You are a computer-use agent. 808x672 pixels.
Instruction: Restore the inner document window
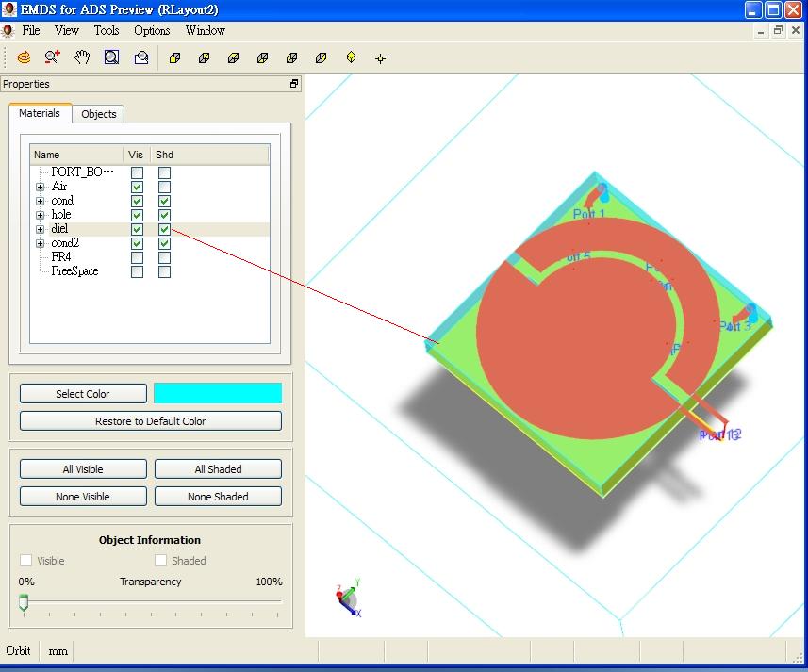point(778,30)
